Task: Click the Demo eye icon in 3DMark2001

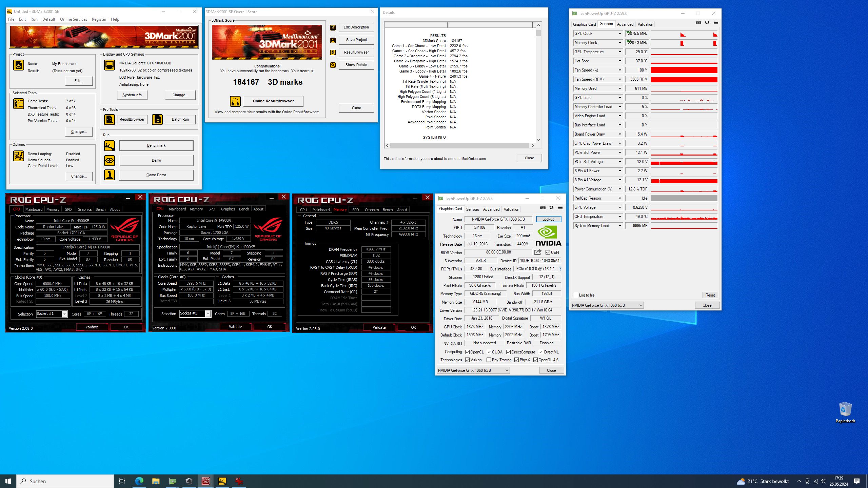Action: point(109,160)
